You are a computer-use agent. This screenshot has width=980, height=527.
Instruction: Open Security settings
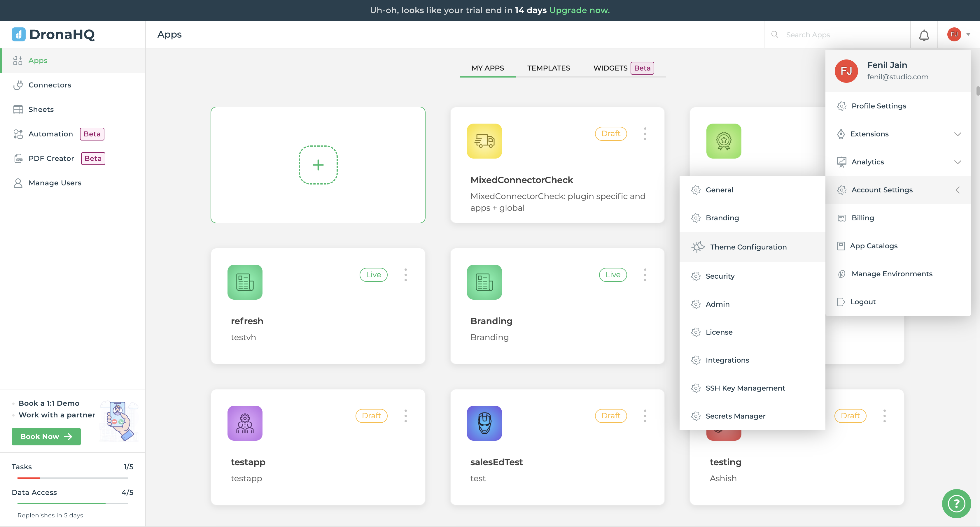coord(752,276)
